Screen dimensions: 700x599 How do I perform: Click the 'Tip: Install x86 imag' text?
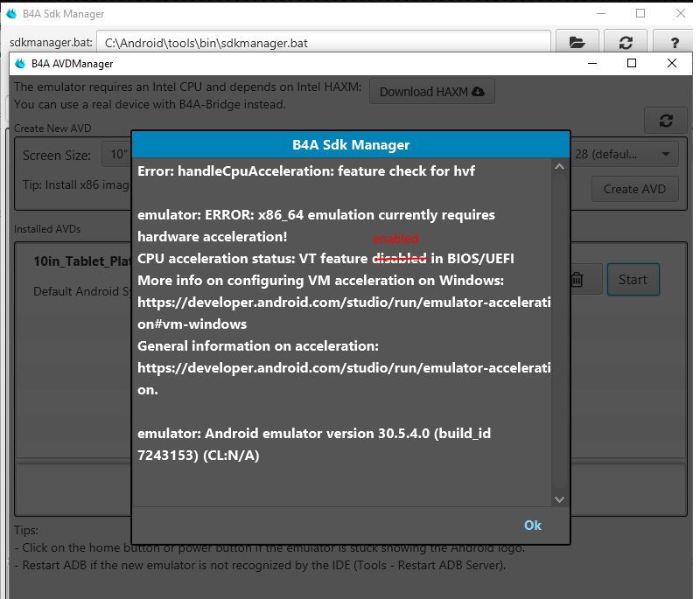[x=77, y=185]
